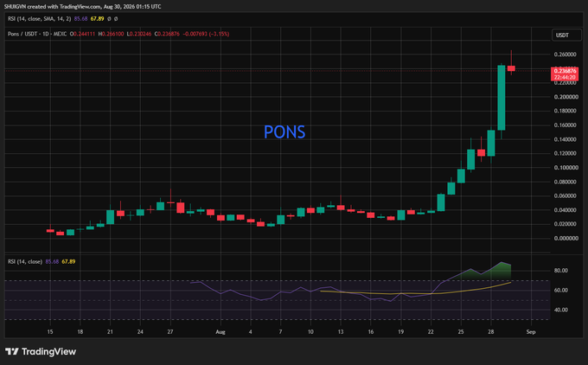Click the low value L0.230246

[139, 34]
